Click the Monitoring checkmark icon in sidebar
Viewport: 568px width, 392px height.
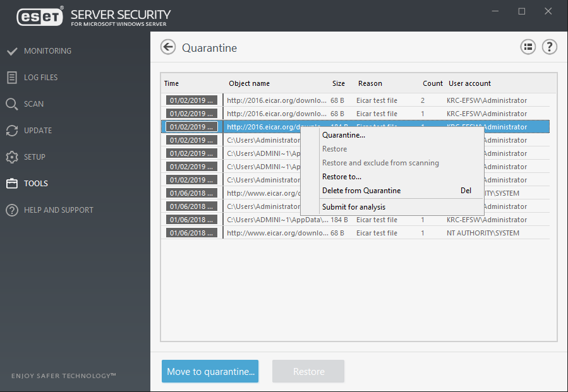click(12, 51)
